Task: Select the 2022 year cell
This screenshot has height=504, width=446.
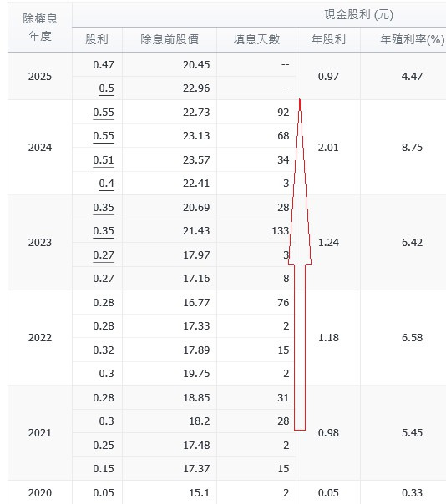Action: tap(40, 338)
